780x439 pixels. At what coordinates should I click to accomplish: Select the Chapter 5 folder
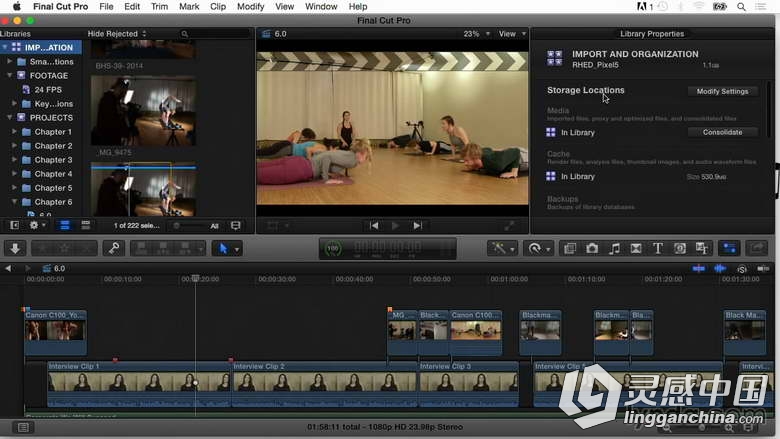pos(53,188)
